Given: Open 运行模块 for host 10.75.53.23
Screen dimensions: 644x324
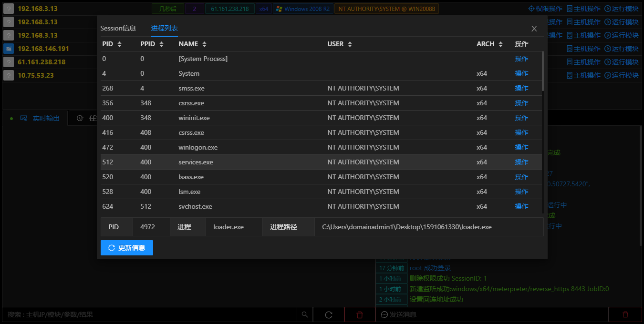Looking at the screenshot, I should pos(622,75).
